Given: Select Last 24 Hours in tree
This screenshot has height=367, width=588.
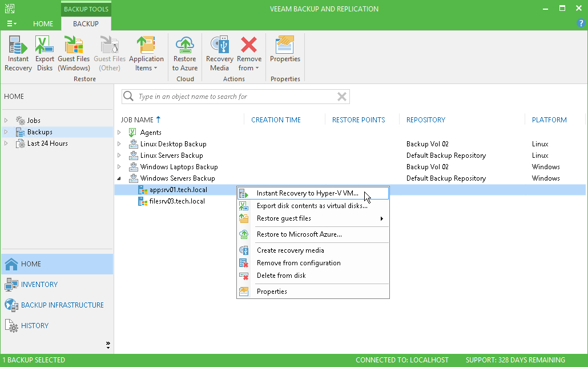Looking at the screenshot, I should [x=47, y=143].
